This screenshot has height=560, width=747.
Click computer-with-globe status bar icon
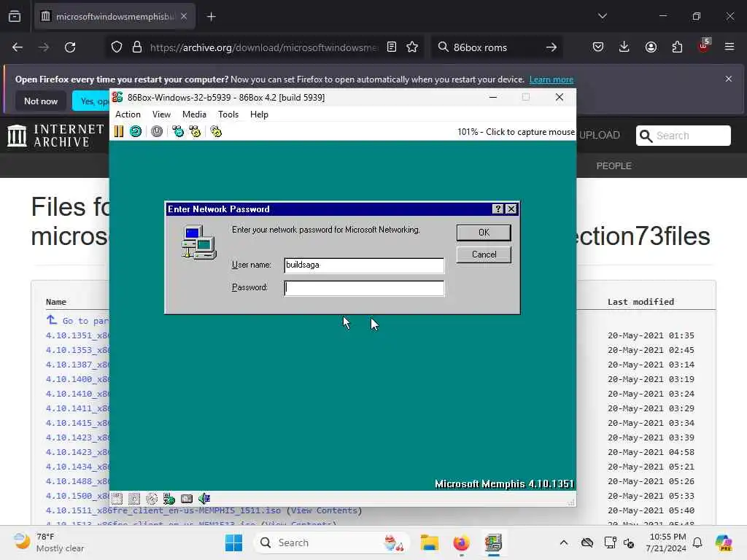pos(169,499)
